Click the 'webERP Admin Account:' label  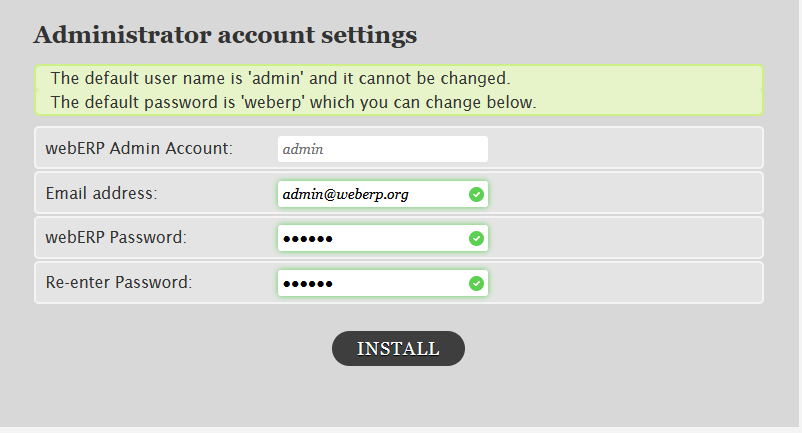139,149
